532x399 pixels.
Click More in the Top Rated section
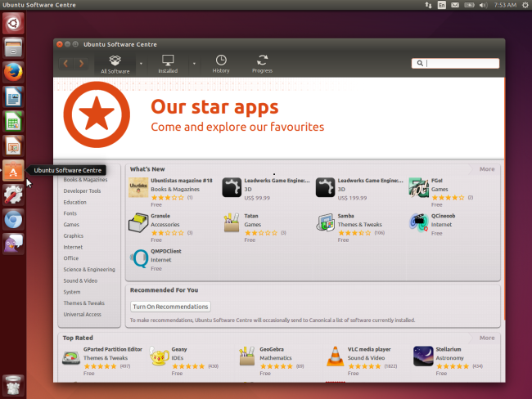coord(487,338)
